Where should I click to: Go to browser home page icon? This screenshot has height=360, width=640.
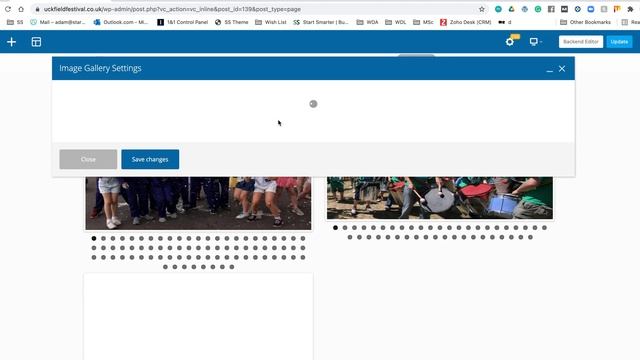[21, 9]
